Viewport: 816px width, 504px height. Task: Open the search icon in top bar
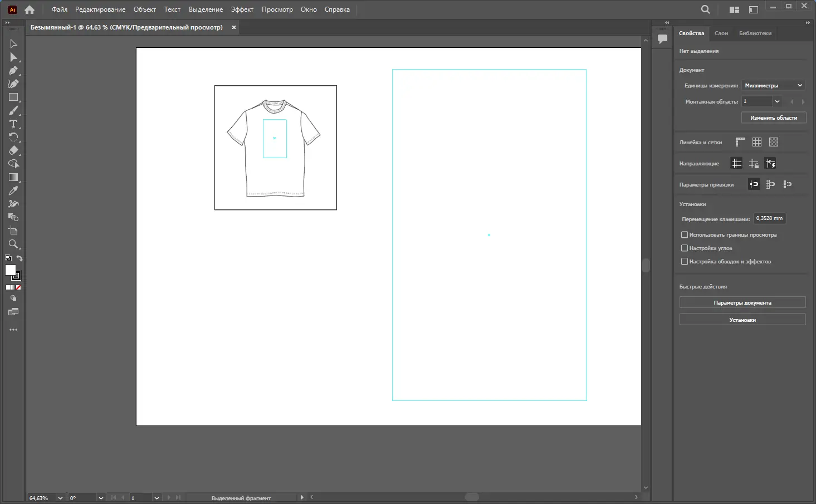(706, 9)
